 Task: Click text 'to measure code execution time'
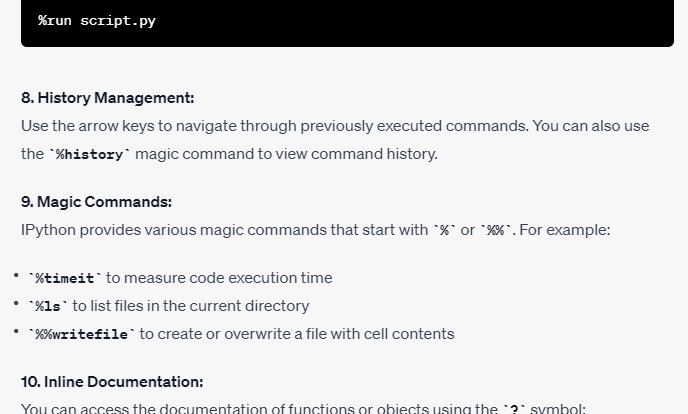(x=219, y=278)
